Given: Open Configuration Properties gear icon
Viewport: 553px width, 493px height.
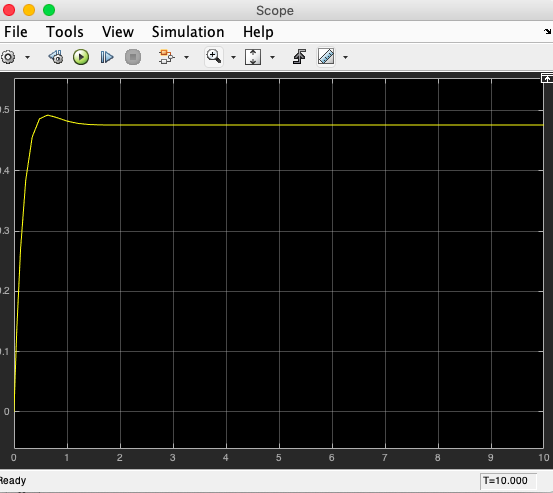Looking at the screenshot, I should pos(8,57).
